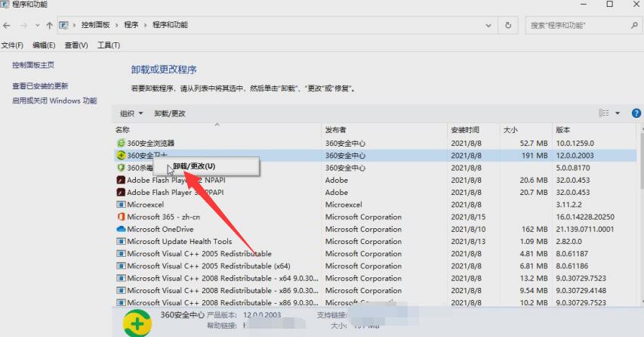Image resolution: width=644 pixels, height=337 pixels.
Task: Click 卸载/更改 toolbar button
Action: [170, 113]
